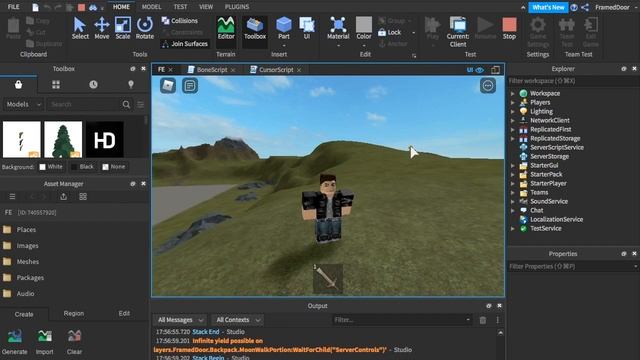Clear the Output log with trash icon
The width and height of the screenshot is (640, 360).
pyautogui.click(x=482, y=320)
